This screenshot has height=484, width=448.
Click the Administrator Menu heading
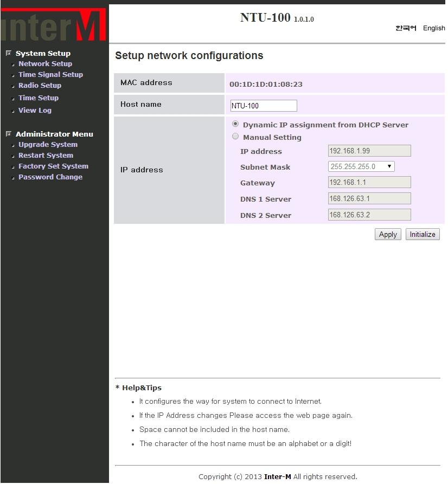tap(54, 134)
